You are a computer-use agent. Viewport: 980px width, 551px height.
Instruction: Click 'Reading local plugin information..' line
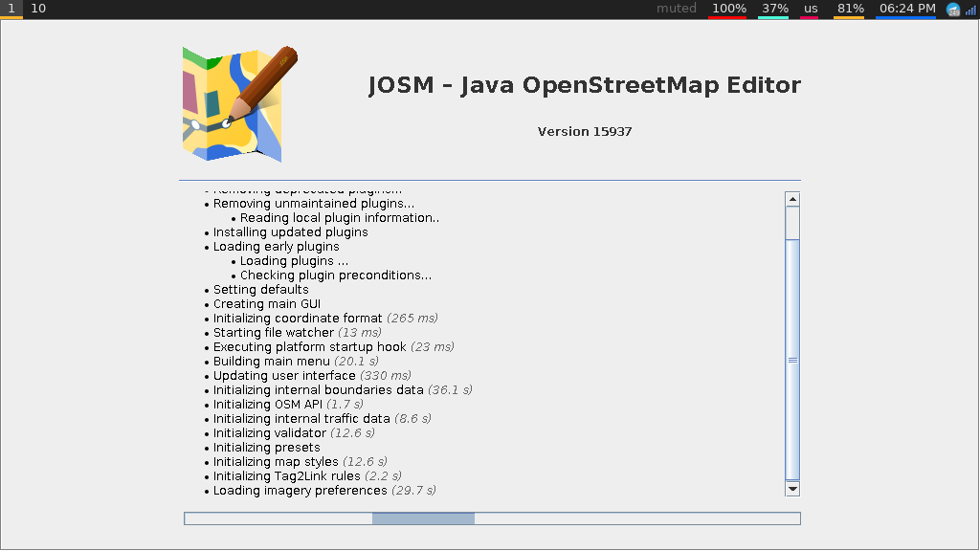[x=340, y=217]
